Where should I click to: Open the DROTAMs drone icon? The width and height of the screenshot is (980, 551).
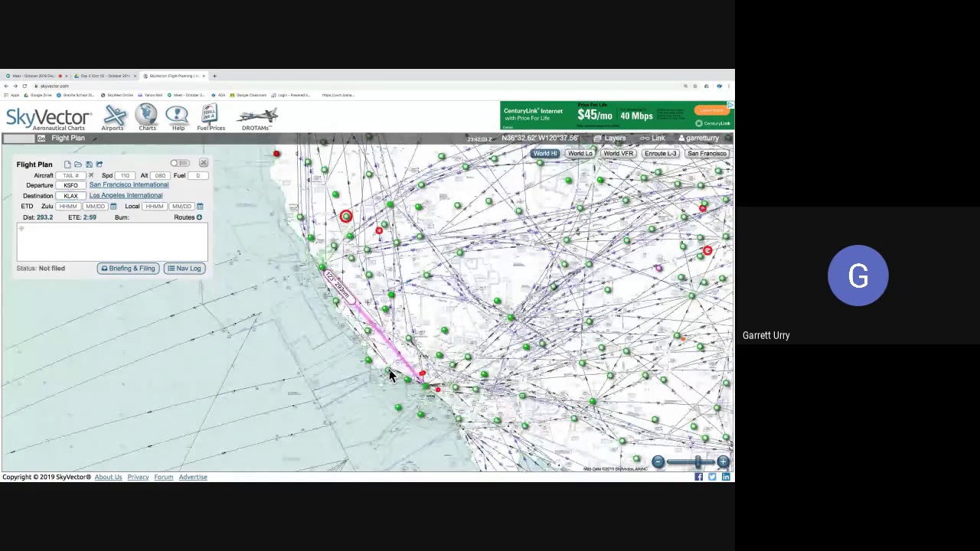click(257, 118)
